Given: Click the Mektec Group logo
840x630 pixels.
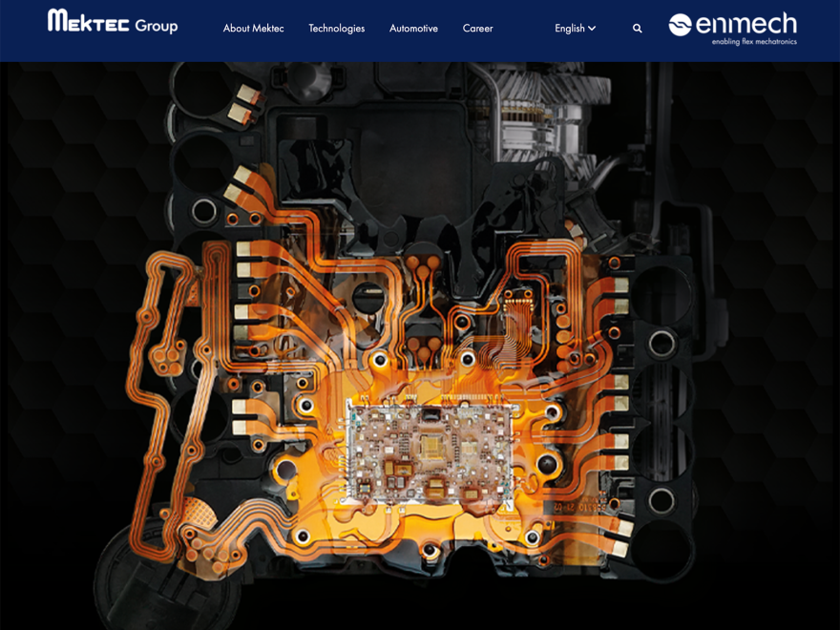Looking at the screenshot, I should point(113,22).
